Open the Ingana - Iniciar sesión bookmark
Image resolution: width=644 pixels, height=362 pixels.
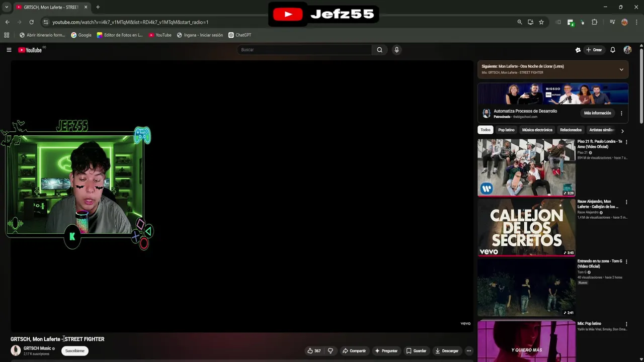[x=200, y=35]
